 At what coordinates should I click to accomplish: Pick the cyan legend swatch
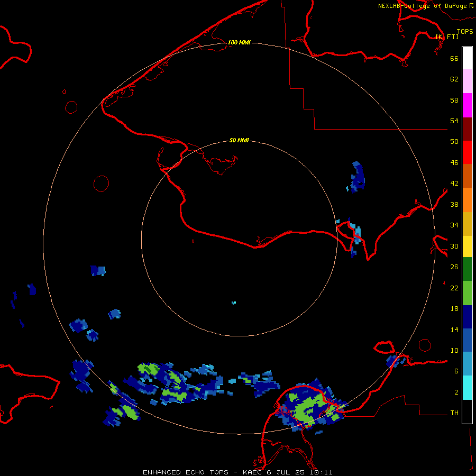(x=467, y=388)
